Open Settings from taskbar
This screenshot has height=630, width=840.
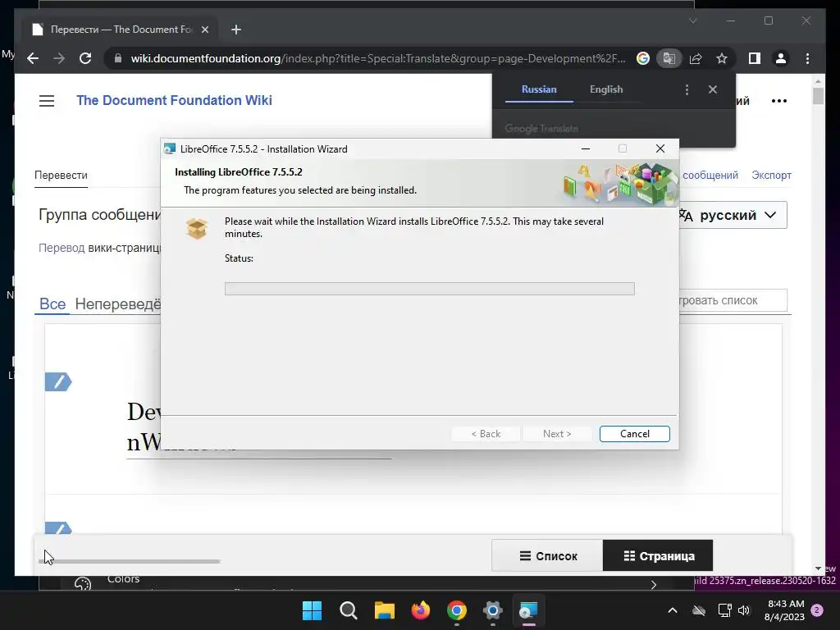[x=492, y=610]
